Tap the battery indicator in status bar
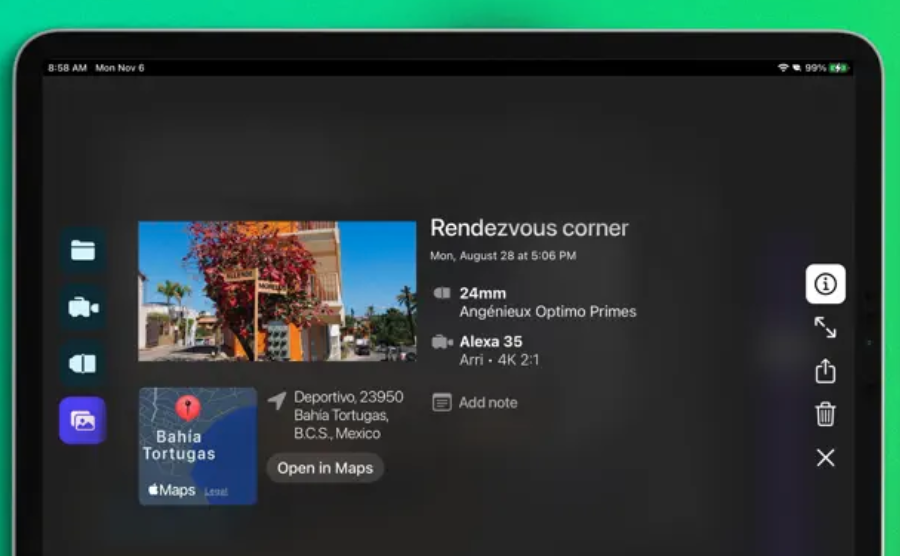The height and width of the screenshot is (556, 900). pos(838,68)
